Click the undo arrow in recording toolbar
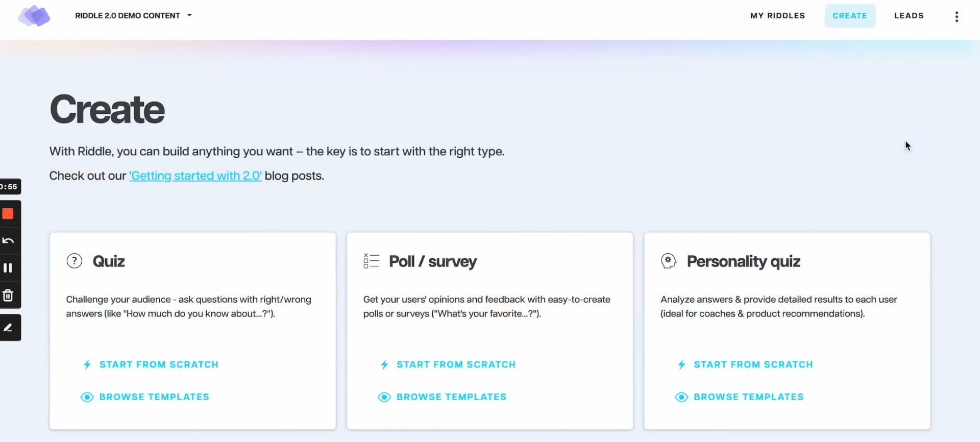Viewport: 980px width, 442px height. (x=8, y=240)
